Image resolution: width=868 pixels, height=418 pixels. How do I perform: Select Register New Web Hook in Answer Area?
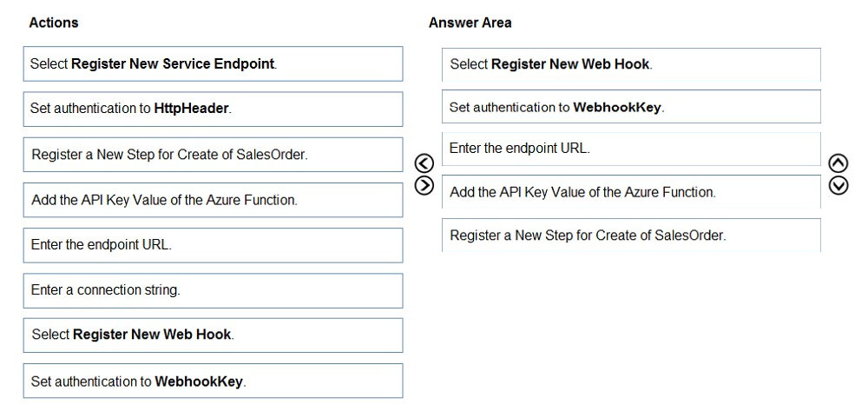631,65
